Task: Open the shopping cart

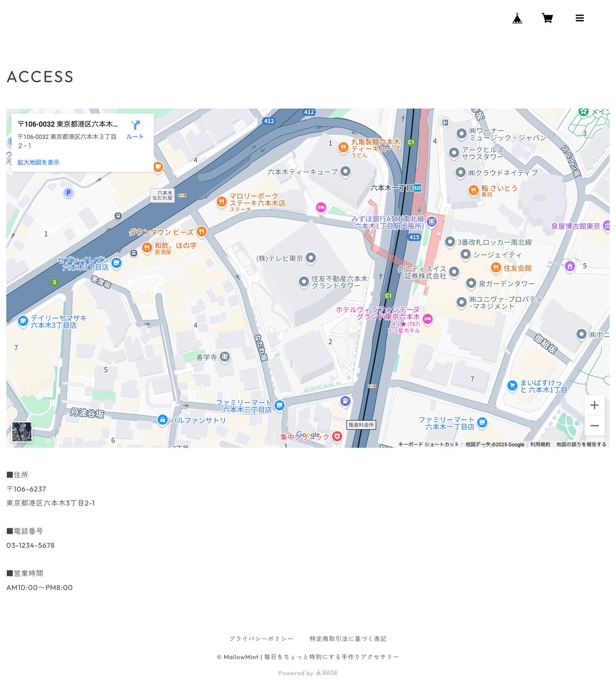Action: point(547,18)
